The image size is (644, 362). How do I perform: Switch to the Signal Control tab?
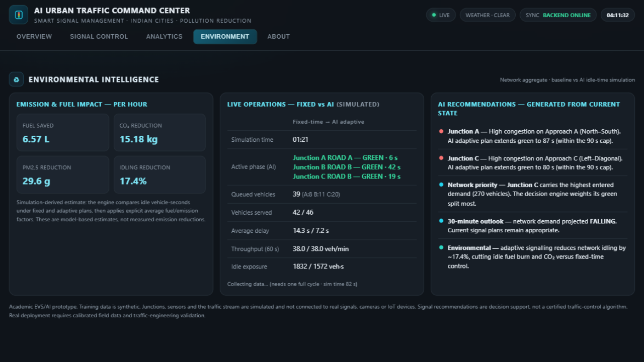[x=99, y=37]
